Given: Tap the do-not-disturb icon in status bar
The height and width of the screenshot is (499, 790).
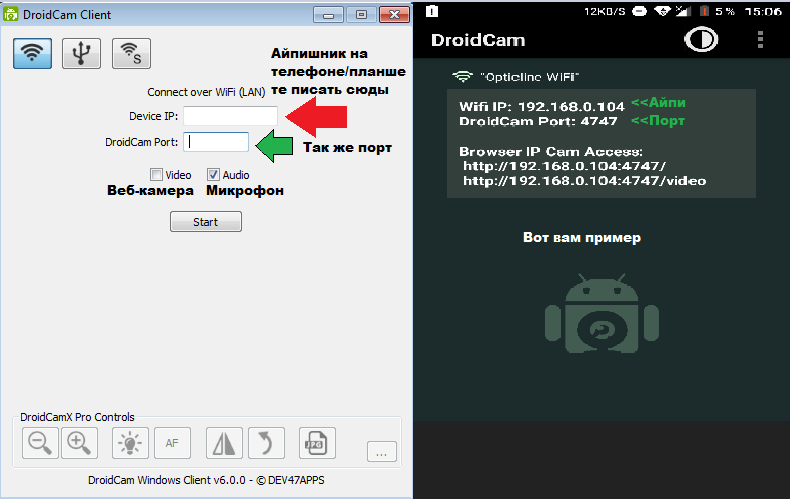Looking at the screenshot, I should coord(639,11).
